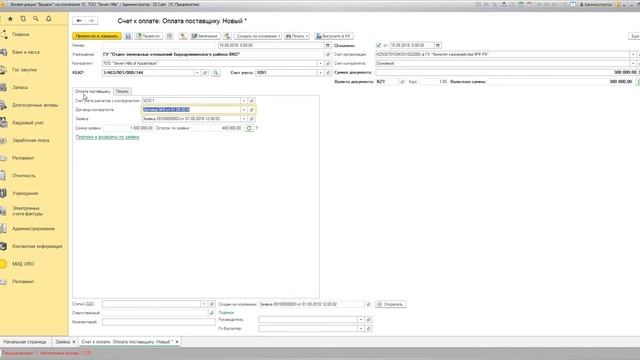Open linked item of Создан на основании field
This screenshot has height=360, width=640.
(368, 304)
